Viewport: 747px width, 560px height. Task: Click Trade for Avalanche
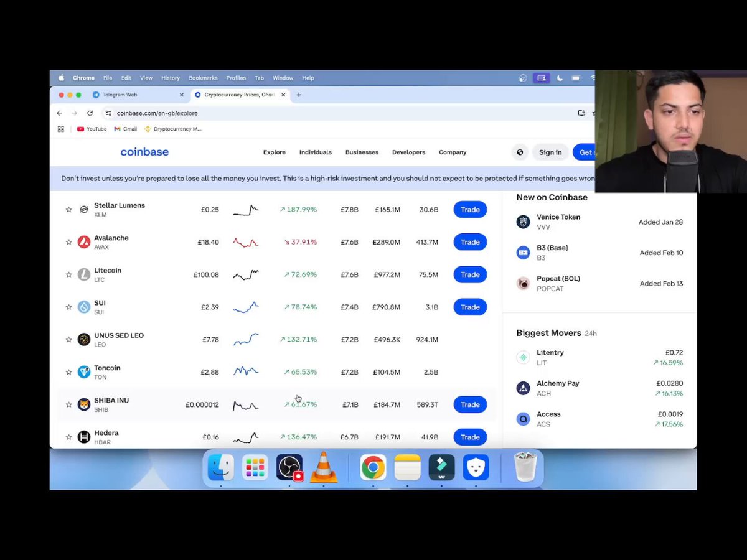tap(470, 242)
